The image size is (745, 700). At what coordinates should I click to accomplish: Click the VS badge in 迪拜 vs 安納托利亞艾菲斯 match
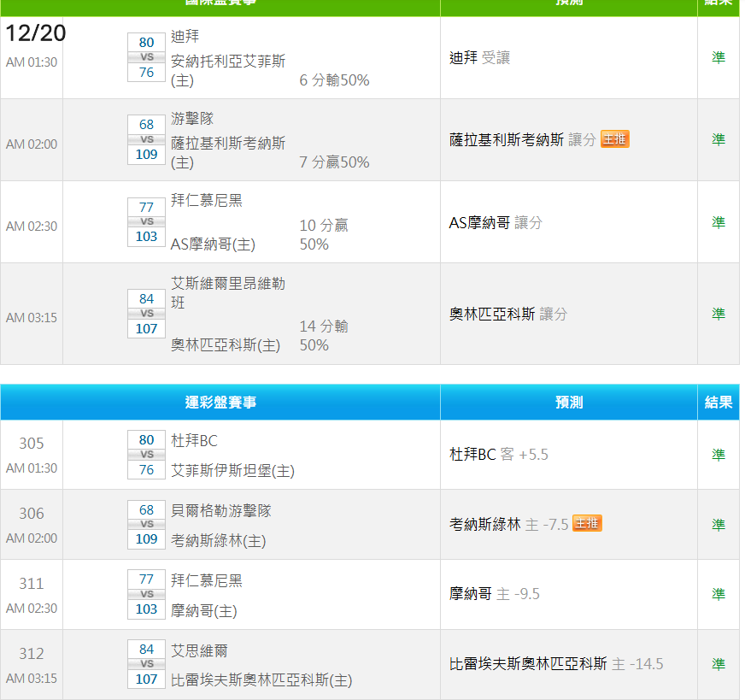coord(147,57)
